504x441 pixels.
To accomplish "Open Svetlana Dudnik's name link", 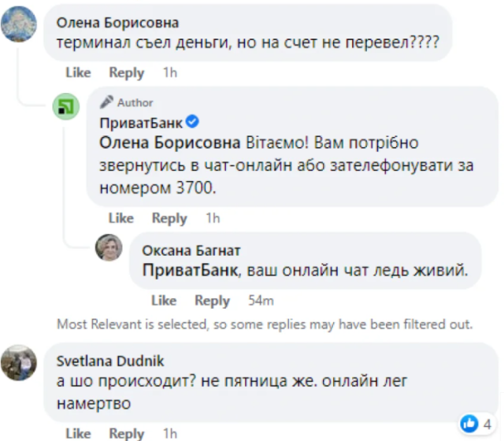I will pos(98,361).
